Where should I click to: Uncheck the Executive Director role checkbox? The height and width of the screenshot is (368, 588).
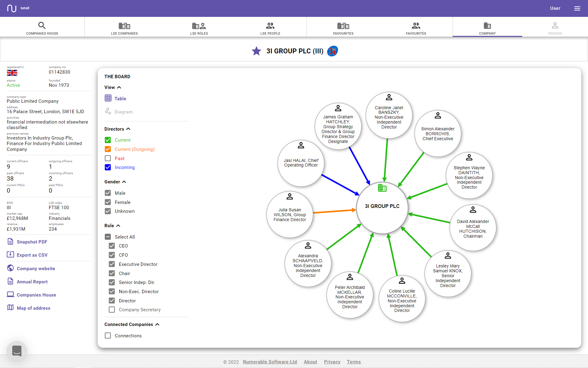click(x=112, y=264)
